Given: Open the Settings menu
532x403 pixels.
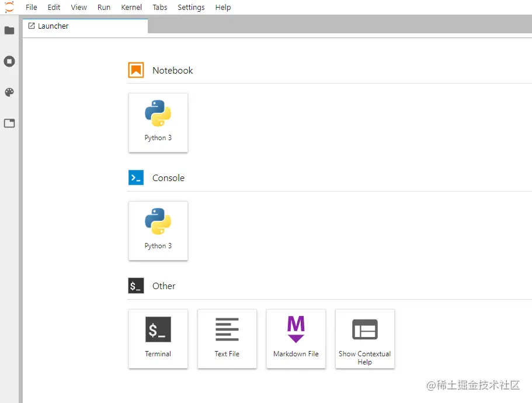Looking at the screenshot, I should click(x=191, y=7).
